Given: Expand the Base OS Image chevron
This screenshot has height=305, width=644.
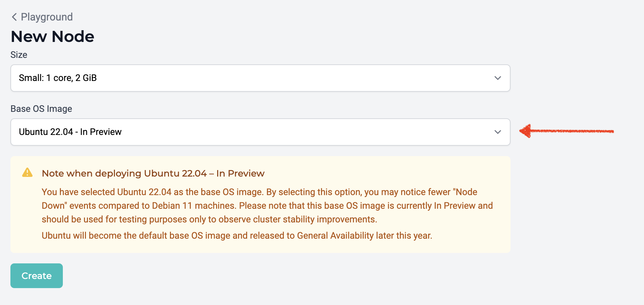Looking at the screenshot, I should pyautogui.click(x=497, y=132).
